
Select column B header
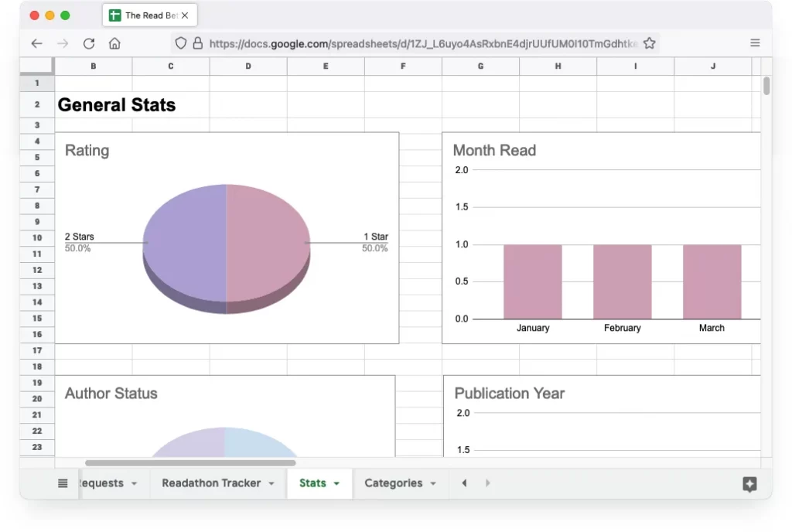94,66
